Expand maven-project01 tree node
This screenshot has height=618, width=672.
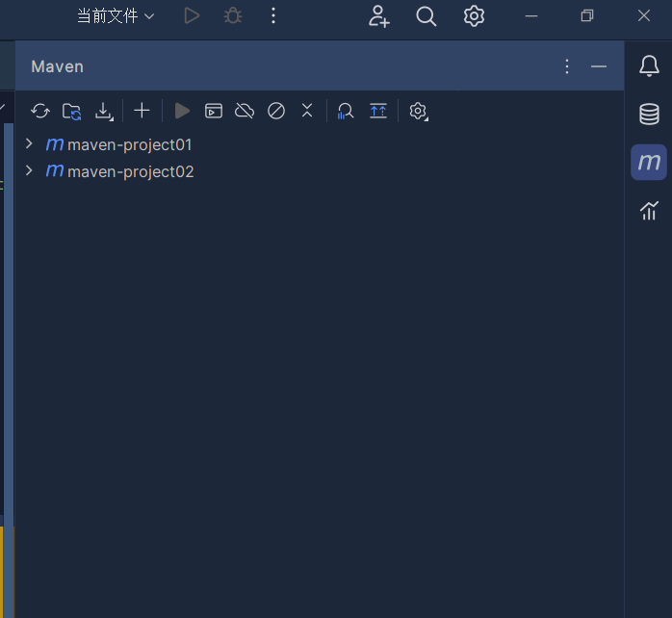click(x=29, y=144)
